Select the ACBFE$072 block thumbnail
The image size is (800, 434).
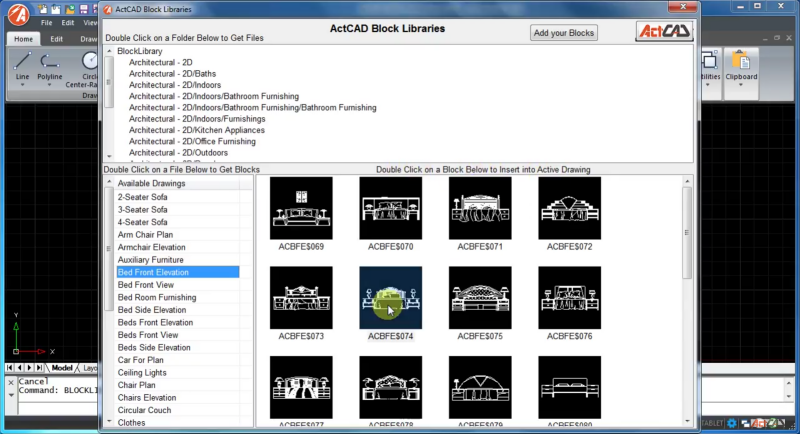tap(569, 208)
